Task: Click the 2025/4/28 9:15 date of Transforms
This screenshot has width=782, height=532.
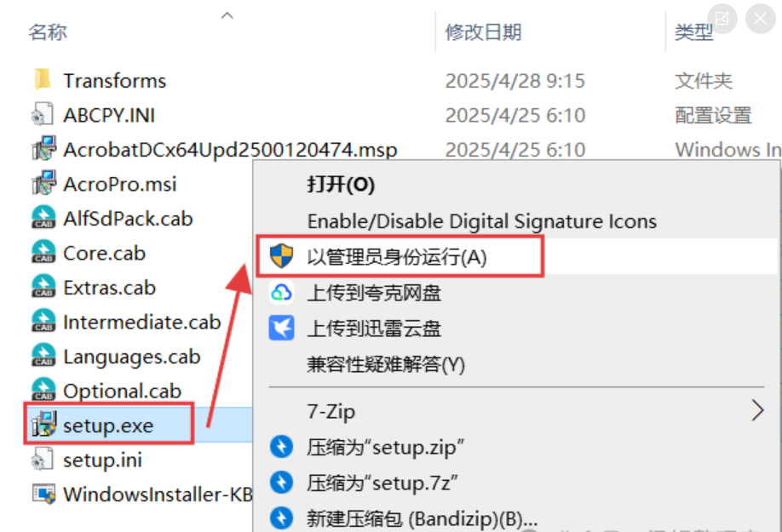Action: pos(515,81)
